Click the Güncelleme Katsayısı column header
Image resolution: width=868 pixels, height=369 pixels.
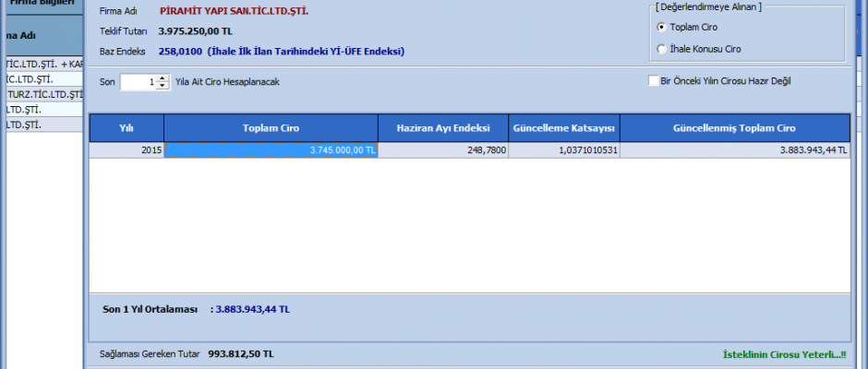pos(563,128)
